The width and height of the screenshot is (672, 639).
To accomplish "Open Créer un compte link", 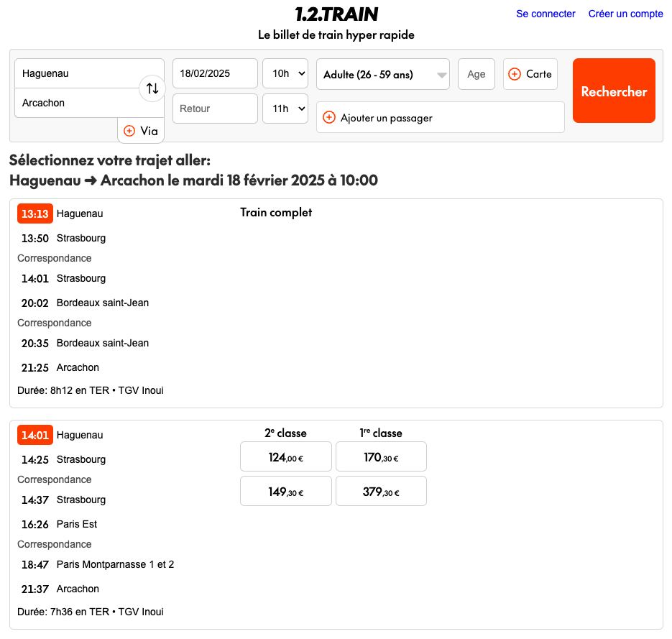I will (625, 14).
